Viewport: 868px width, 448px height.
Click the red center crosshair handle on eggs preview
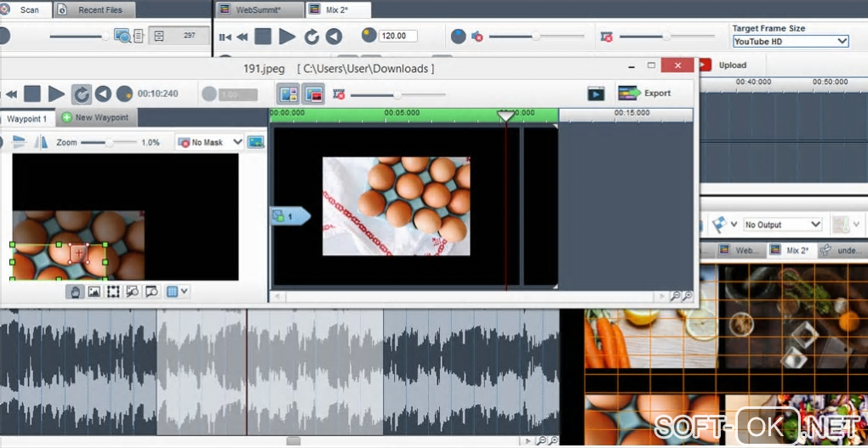tap(79, 252)
